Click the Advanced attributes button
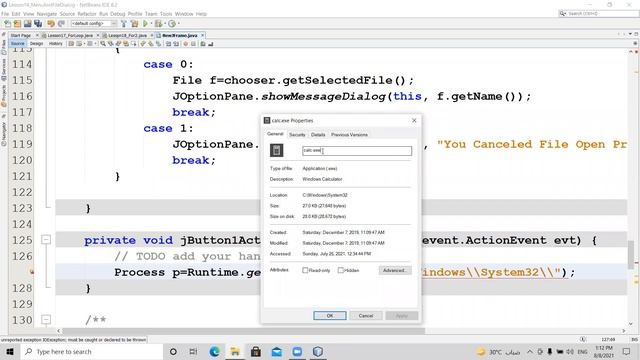Viewport: 640px width, 360px height. [395, 270]
